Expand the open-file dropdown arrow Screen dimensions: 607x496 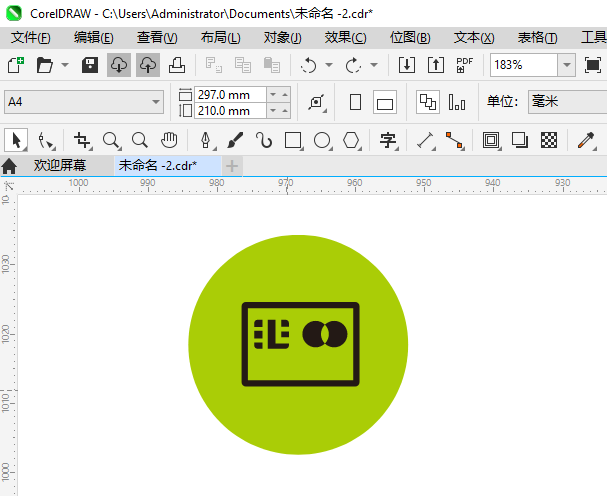pos(65,65)
